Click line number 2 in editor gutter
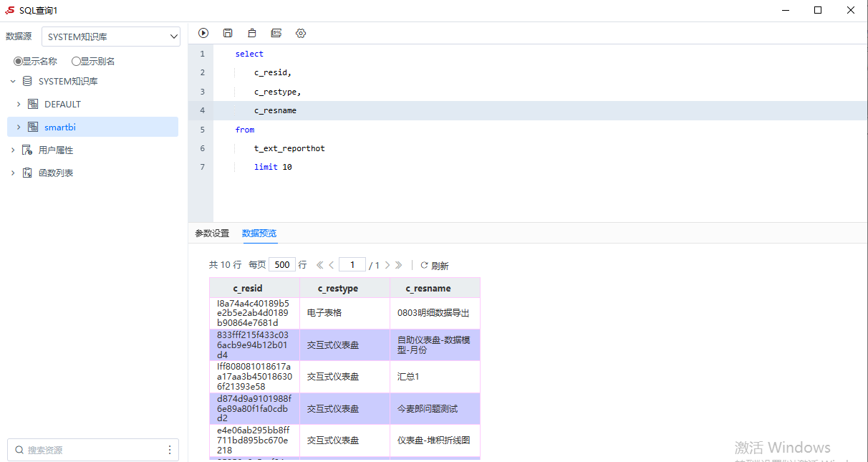The height and width of the screenshot is (462, 868). 203,72
